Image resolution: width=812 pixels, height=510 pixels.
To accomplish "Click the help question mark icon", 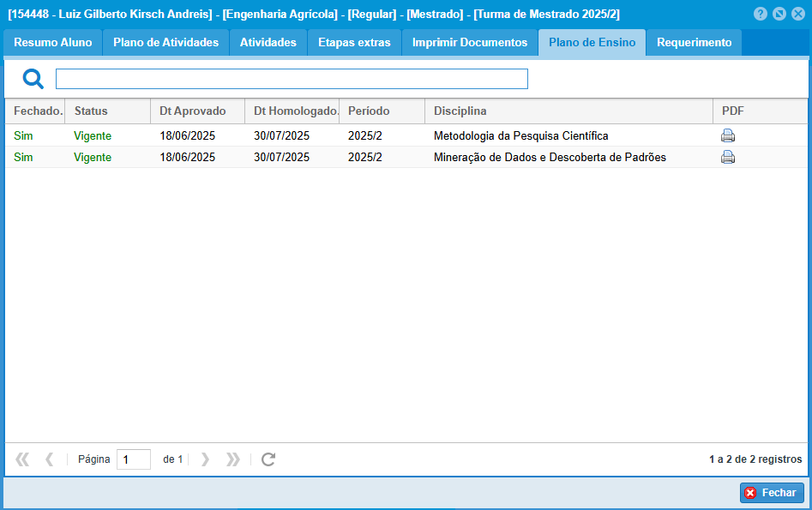I will [760, 14].
